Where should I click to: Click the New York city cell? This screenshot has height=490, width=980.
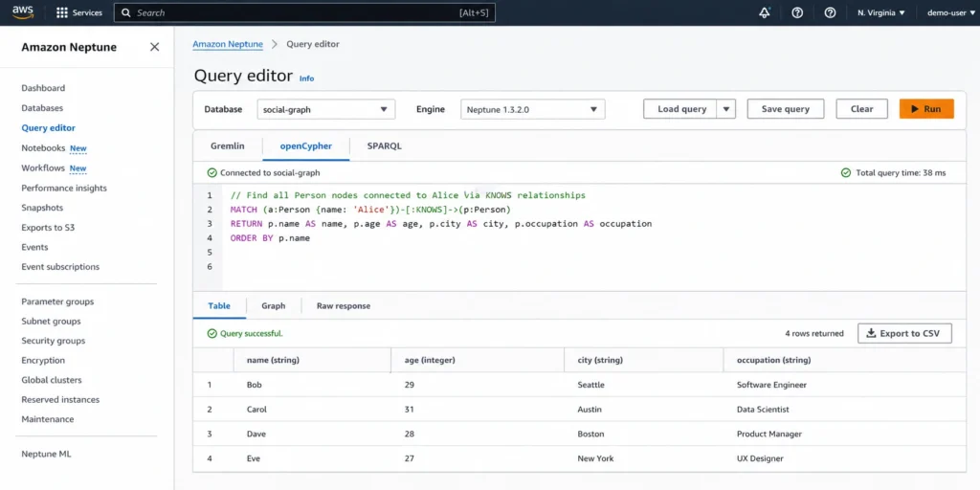pyautogui.click(x=595, y=458)
